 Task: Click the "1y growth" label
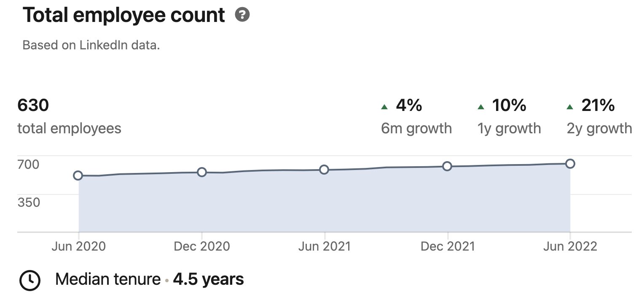[509, 128]
